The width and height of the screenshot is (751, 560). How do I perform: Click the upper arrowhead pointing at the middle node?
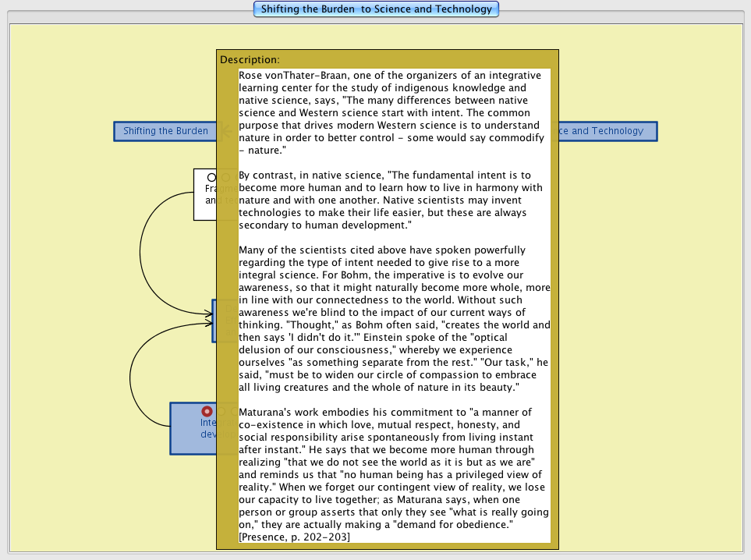coord(208,314)
